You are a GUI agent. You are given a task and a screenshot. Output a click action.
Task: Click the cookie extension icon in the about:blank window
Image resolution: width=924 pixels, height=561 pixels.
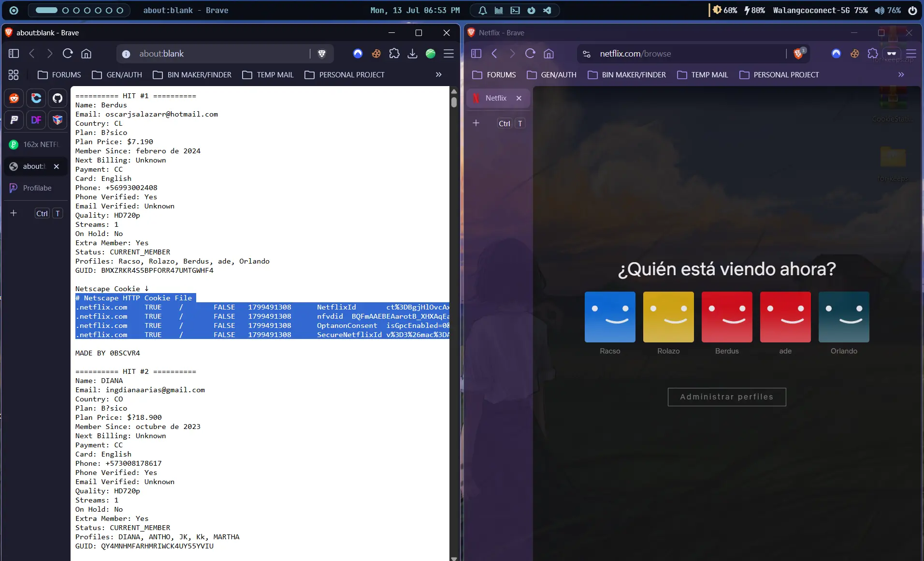tap(376, 54)
